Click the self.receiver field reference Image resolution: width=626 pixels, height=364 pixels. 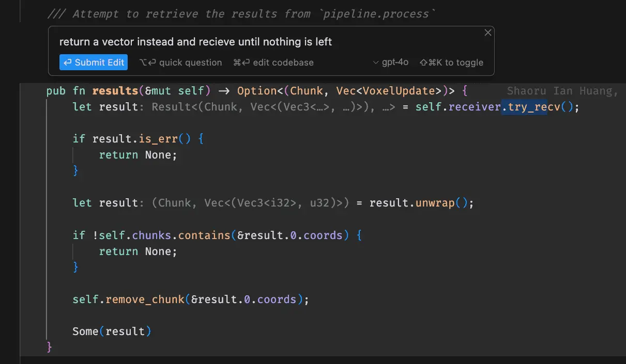(459, 107)
